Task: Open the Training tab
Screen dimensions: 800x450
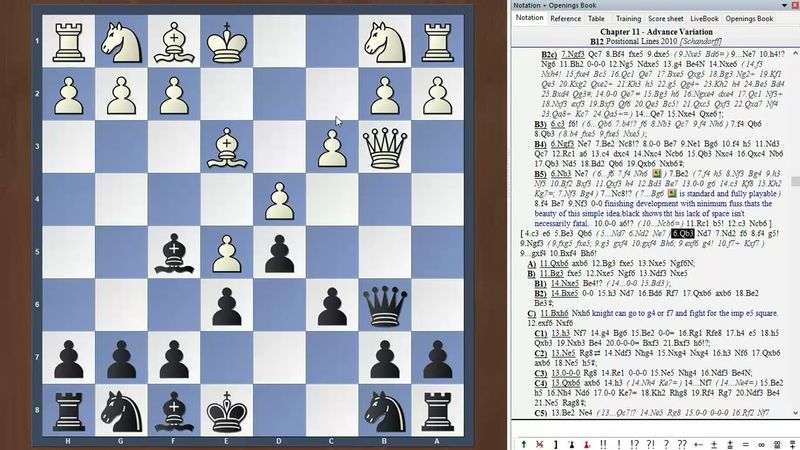Action: tap(628, 18)
